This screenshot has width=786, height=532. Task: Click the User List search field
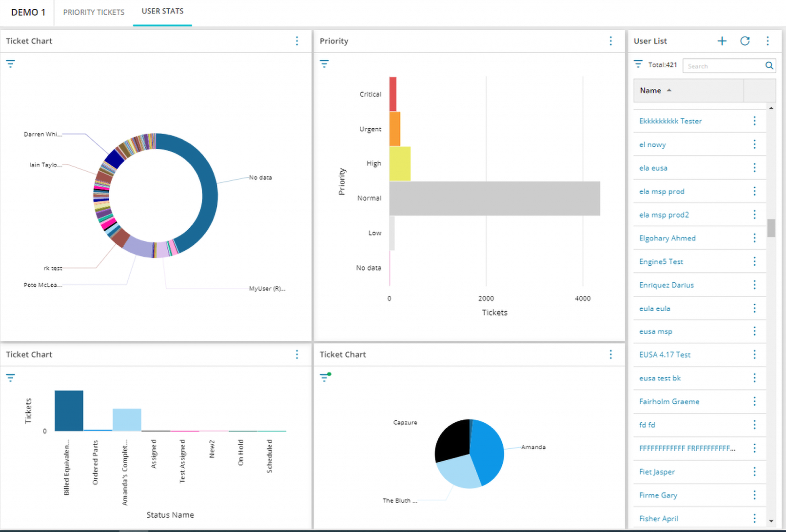point(723,66)
